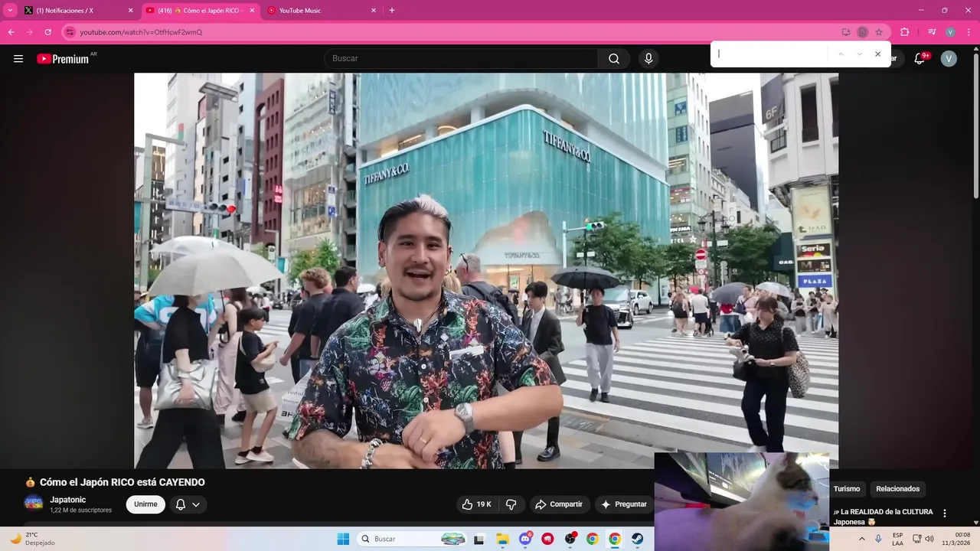Open Windows Start menu

coord(343,539)
